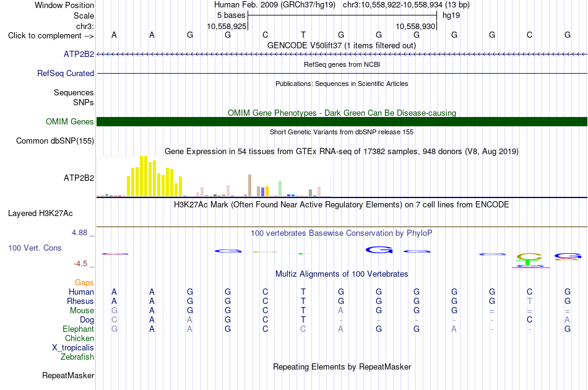588x390 pixels.
Task: Click the 'chr3:' ruler label
Action: pyautogui.click(x=85, y=26)
